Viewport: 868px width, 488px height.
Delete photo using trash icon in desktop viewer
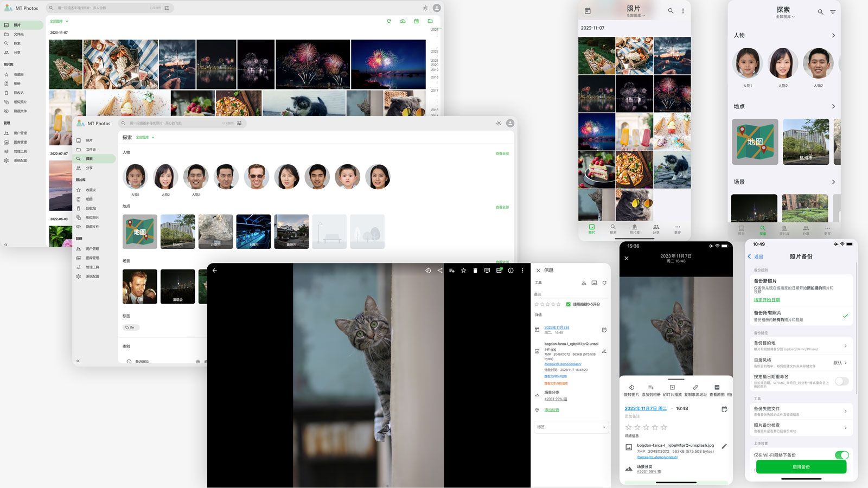click(x=475, y=270)
